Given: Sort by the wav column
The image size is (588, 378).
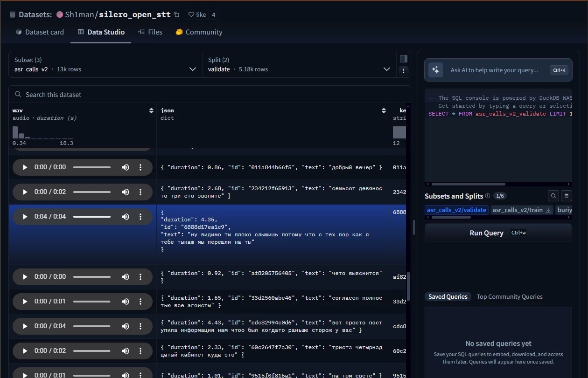Looking at the screenshot, I should coord(151,110).
